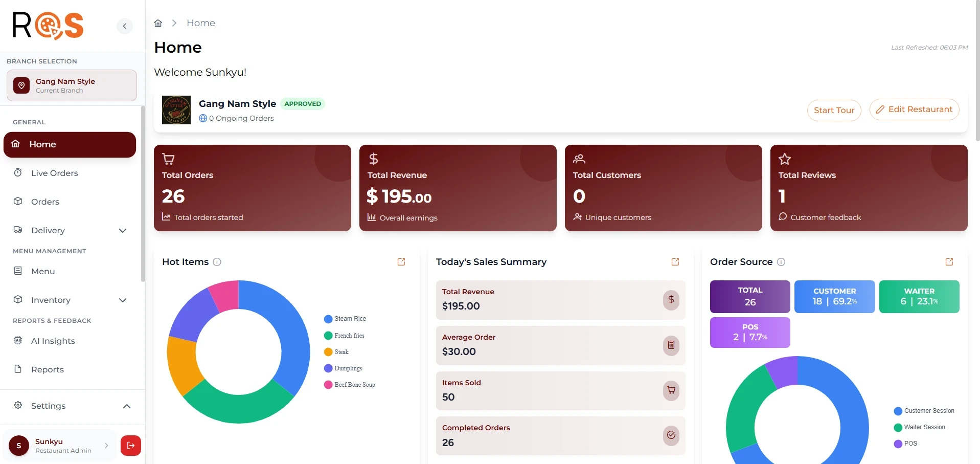Screen dimensions: 980x464
Task: Click the S avatar for Sunkyu
Action: pos(19,446)
